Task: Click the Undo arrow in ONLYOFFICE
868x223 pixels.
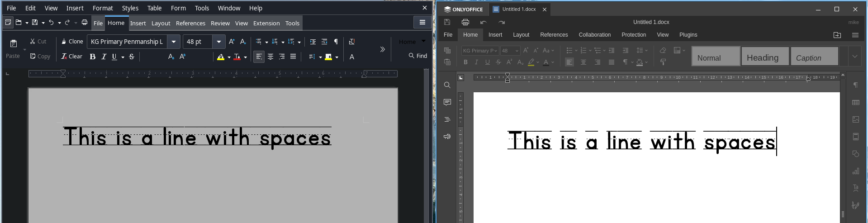Action: pyautogui.click(x=484, y=22)
